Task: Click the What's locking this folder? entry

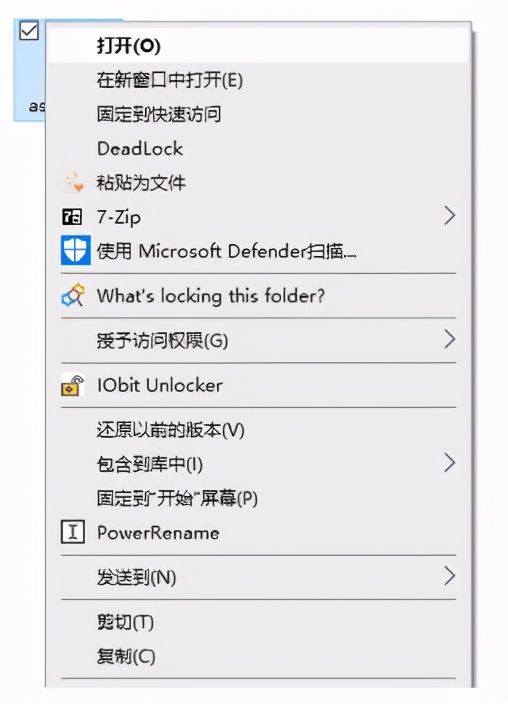Action: coord(258,296)
